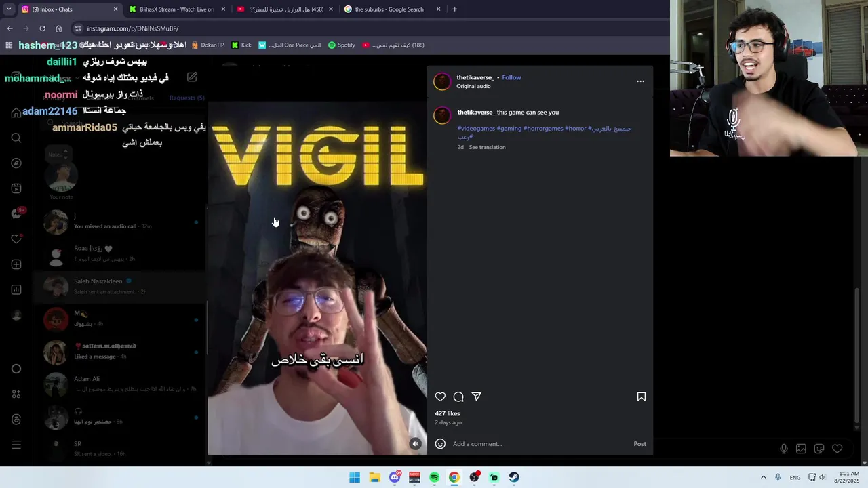
Task: Click Original audio link
Action: tap(473, 87)
